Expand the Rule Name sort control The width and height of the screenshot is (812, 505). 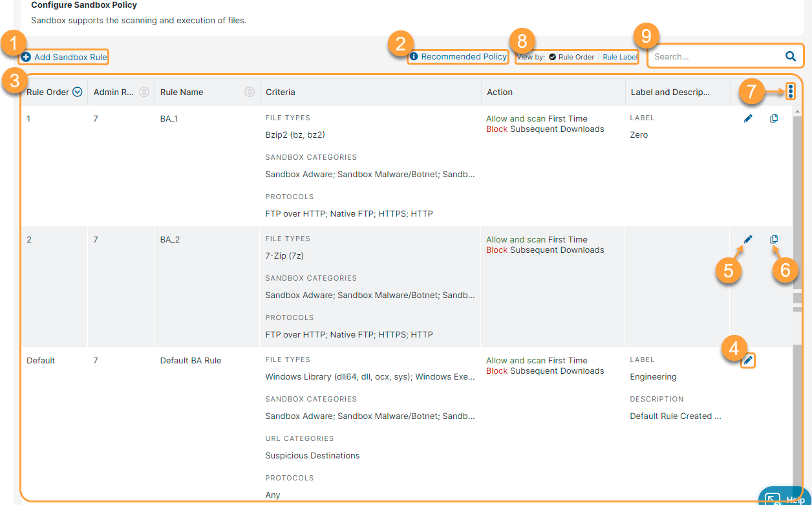tap(249, 91)
